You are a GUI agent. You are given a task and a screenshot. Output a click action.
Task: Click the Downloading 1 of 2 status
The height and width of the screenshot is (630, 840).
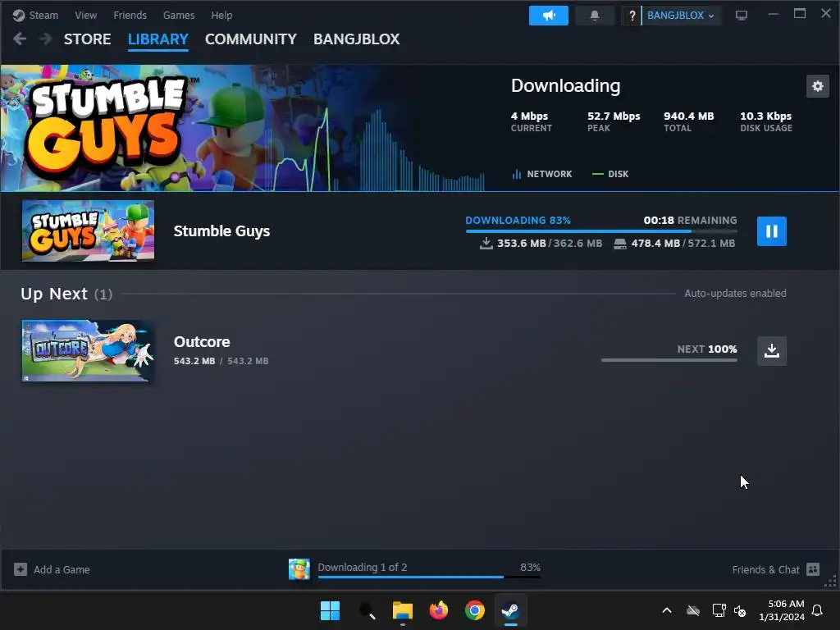click(x=362, y=567)
